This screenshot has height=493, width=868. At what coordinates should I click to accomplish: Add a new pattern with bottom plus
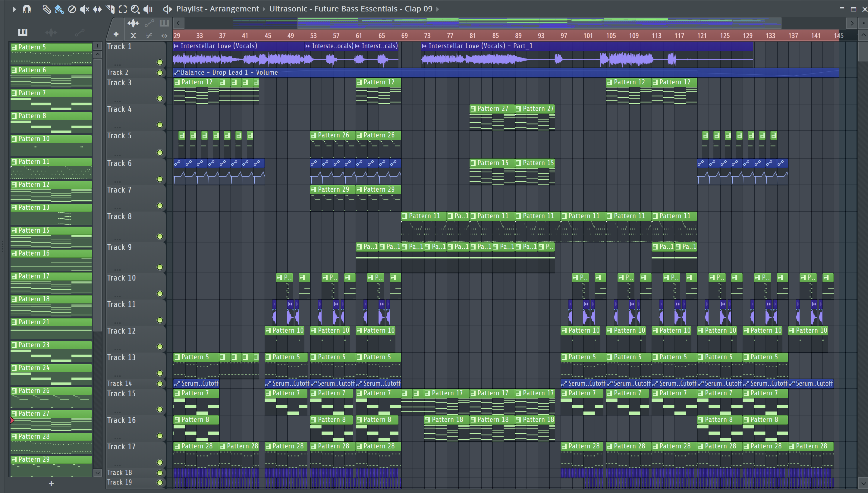click(x=51, y=484)
